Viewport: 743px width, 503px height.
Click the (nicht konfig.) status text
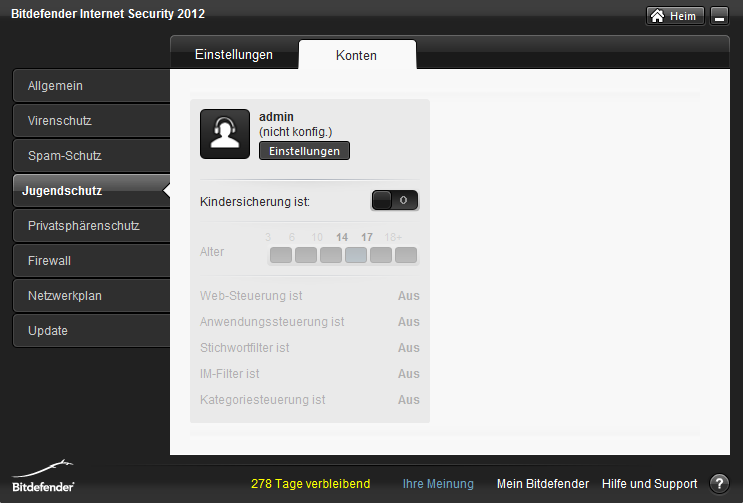(296, 132)
